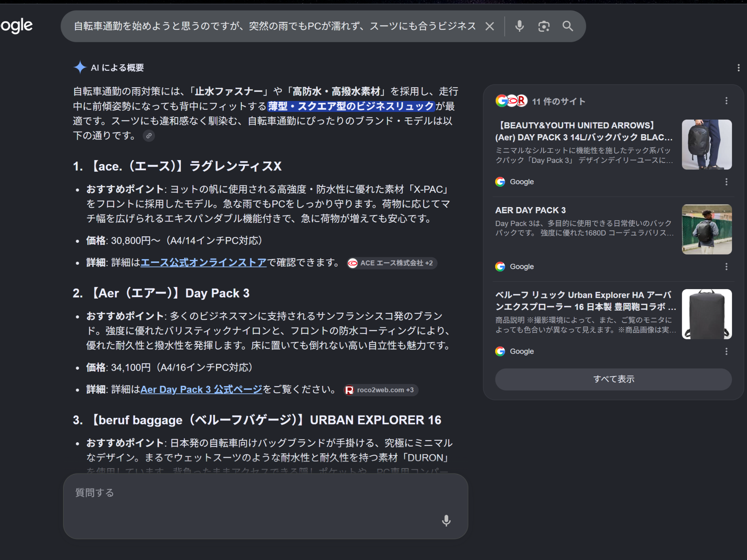Viewport: 747px width, 560px height.
Task: Open more options for ベルーフ リュック card
Action: tap(726, 351)
